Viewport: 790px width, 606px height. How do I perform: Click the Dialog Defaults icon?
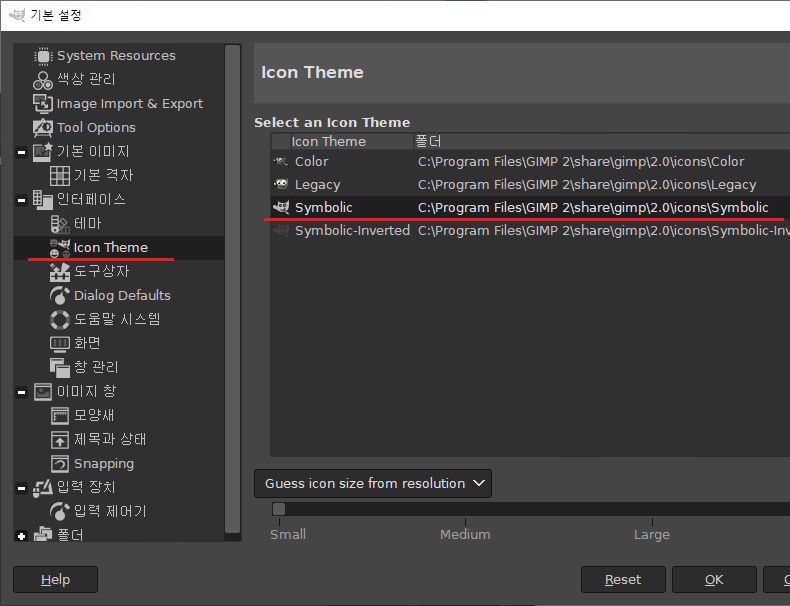click(60, 296)
